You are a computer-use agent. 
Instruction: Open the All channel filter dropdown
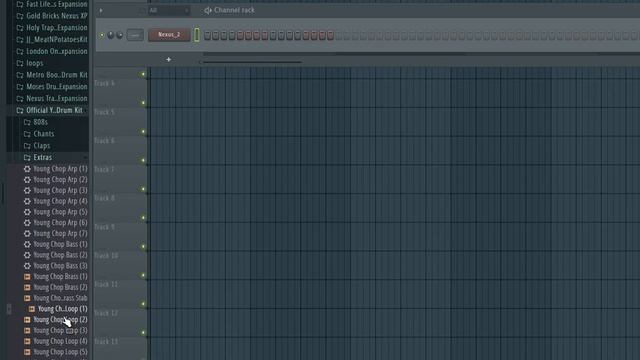(168, 11)
